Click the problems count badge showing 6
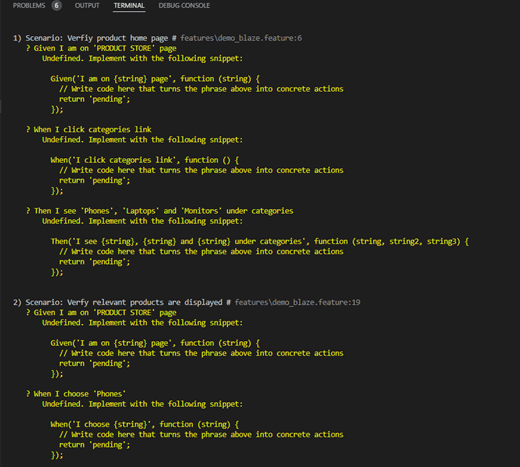Viewport: 520px width, 467px height. coord(57,6)
